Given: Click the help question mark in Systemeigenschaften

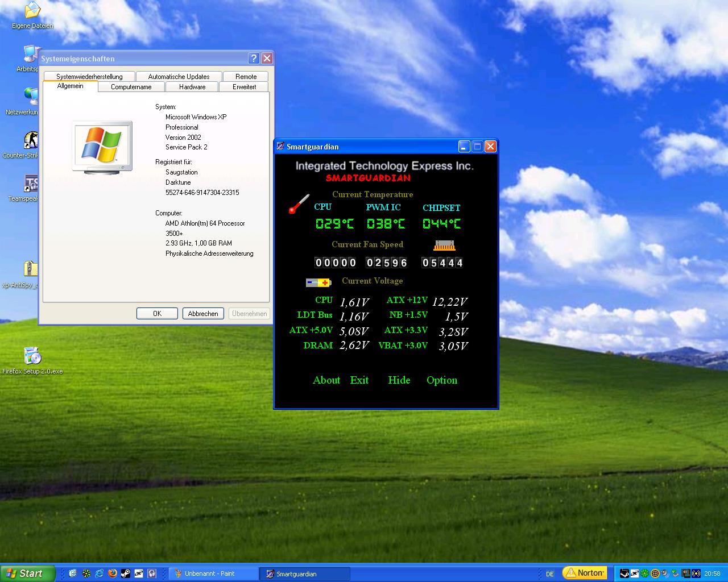Looking at the screenshot, I should tap(254, 58).
